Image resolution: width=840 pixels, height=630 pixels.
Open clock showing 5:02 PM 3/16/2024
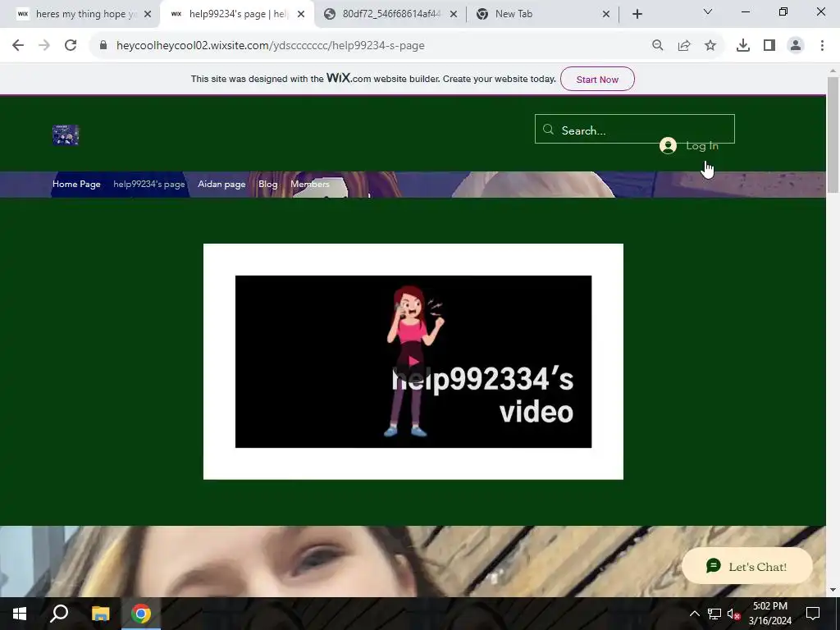point(769,614)
